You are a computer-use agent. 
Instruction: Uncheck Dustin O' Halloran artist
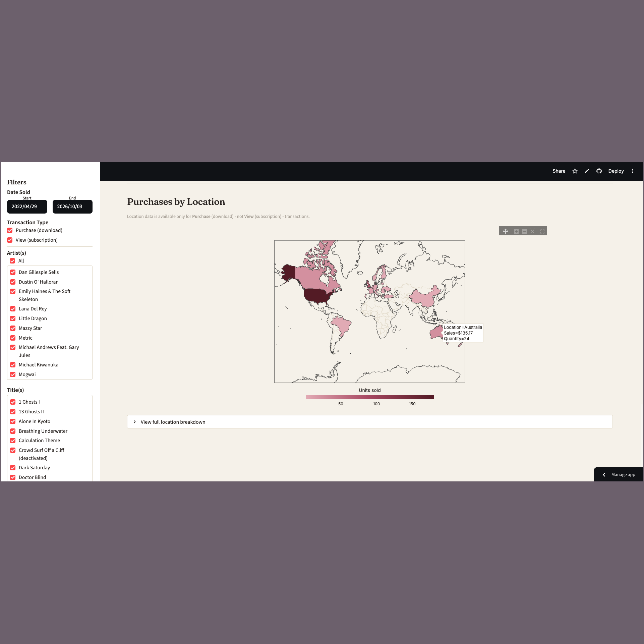point(13,282)
